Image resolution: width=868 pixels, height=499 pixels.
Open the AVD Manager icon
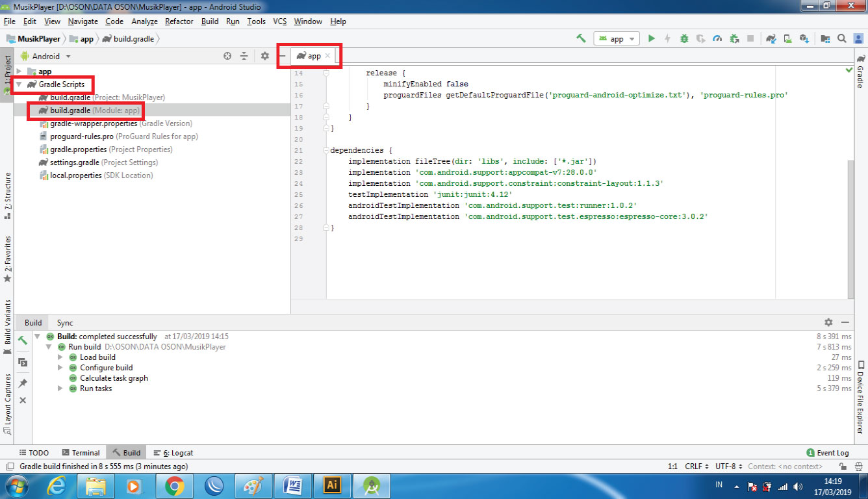(787, 38)
